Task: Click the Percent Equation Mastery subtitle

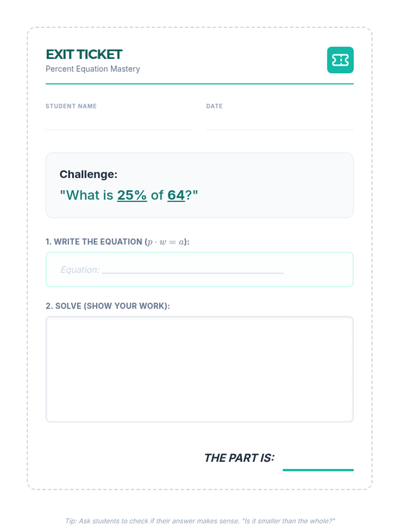Action: pyautogui.click(x=93, y=69)
